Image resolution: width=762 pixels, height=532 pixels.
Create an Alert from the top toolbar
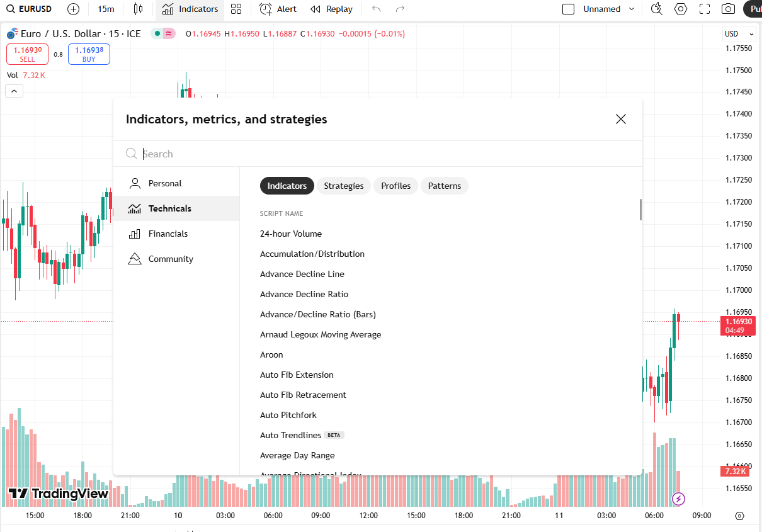[x=278, y=9]
